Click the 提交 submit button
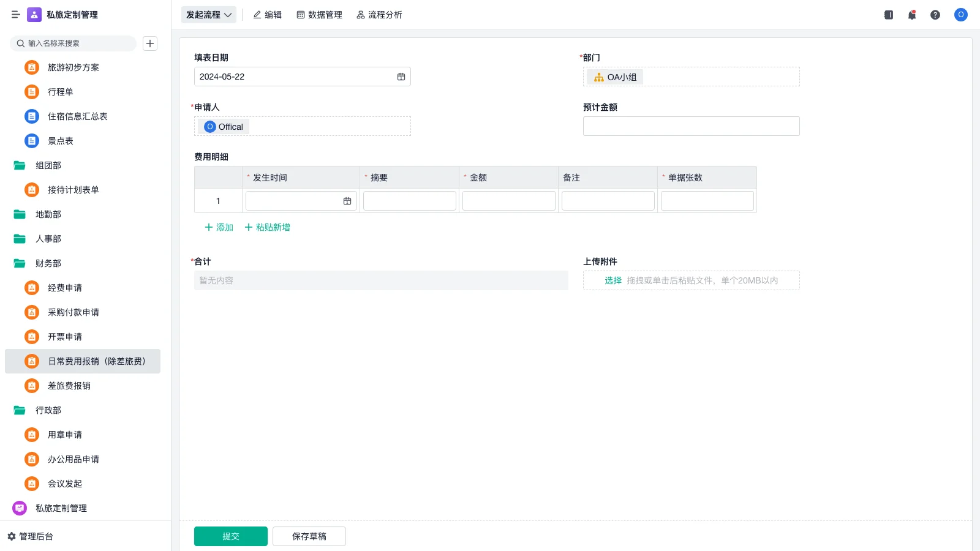This screenshot has width=980, height=551. [230, 536]
